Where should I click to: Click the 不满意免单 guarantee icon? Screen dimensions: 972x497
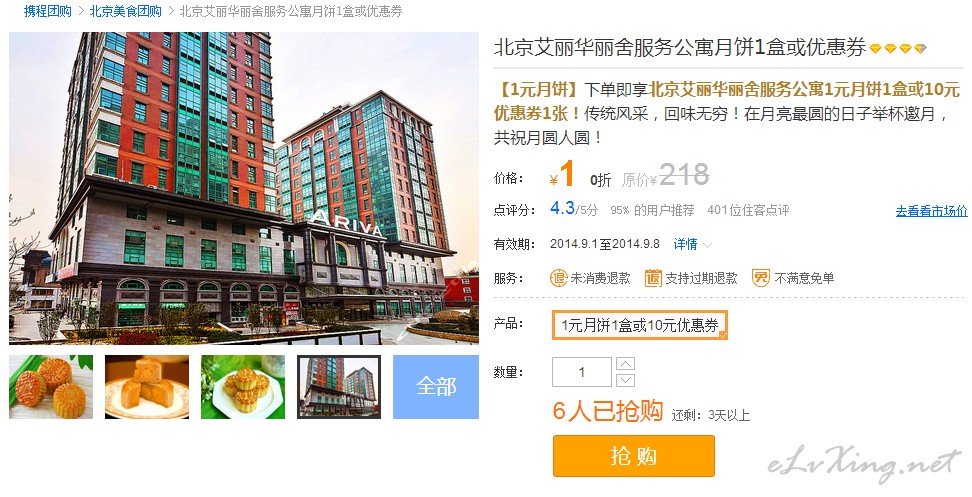coord(761,278)
